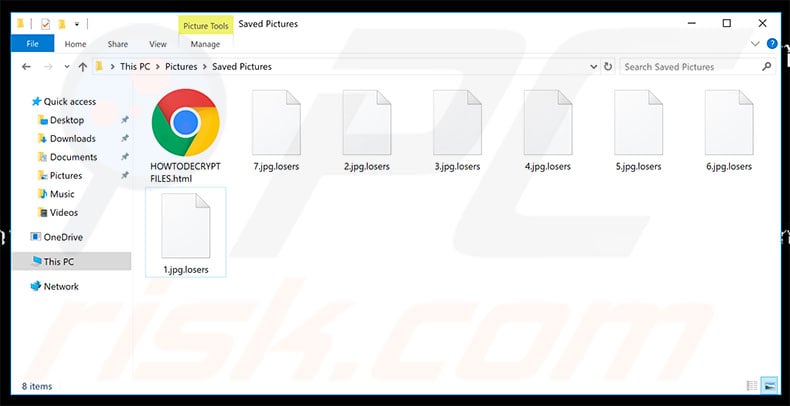Refresh the Saved Pictures folder
Viewport: 790px width, 406px height.
tap(608, 66)
